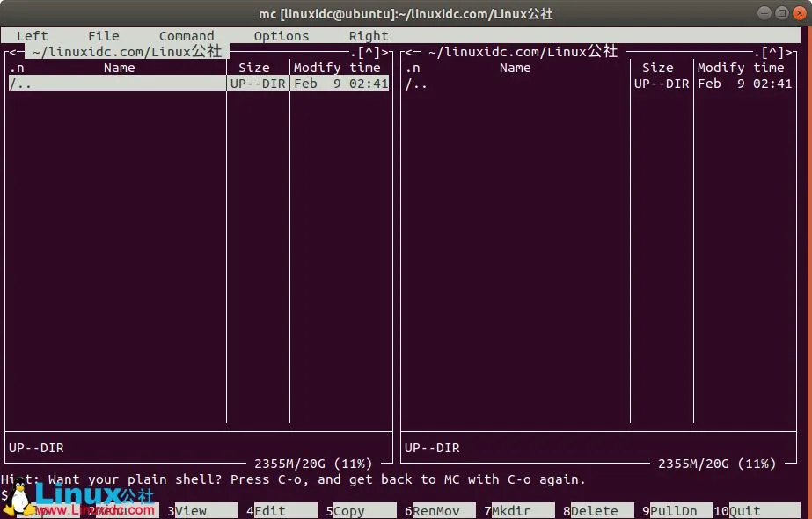Open the right panel history list [^]
Image resolution: width=812 pixels, height=519 pixels.
[772, 52]
